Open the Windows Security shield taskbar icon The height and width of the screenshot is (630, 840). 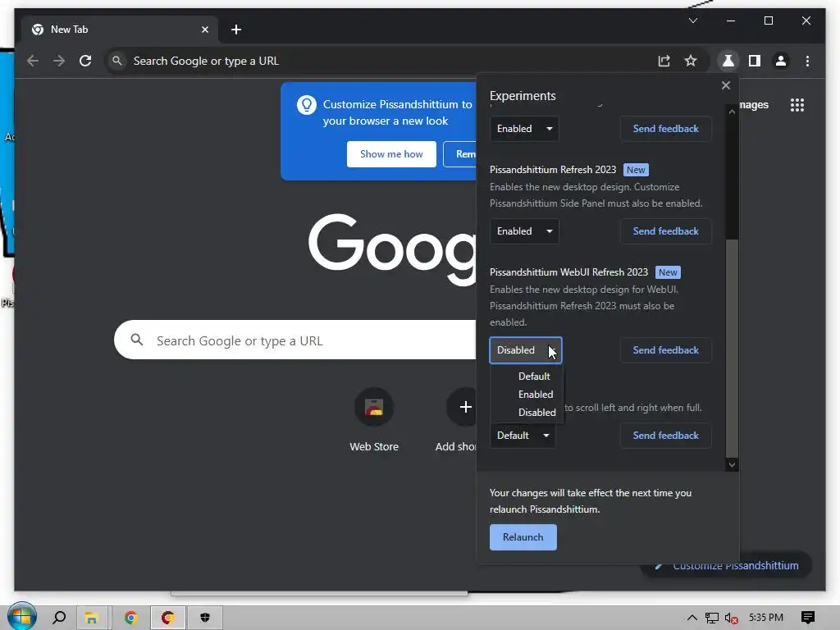point(204,618)
